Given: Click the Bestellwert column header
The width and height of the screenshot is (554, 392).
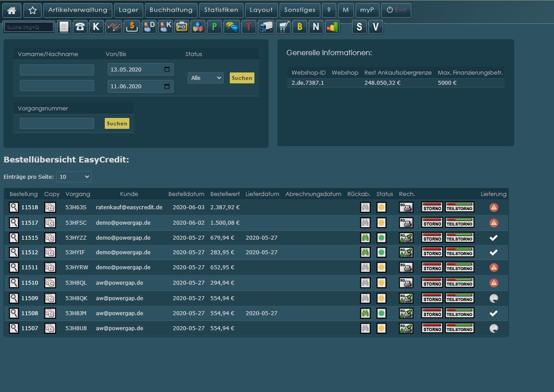Looking at the screenshot, I should click(x=225, y=194).
